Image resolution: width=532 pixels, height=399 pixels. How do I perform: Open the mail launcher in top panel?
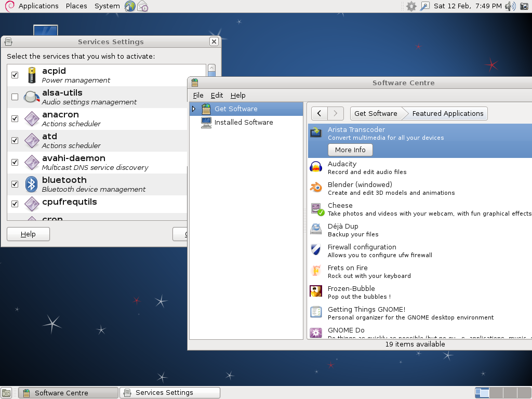(142, 6)
